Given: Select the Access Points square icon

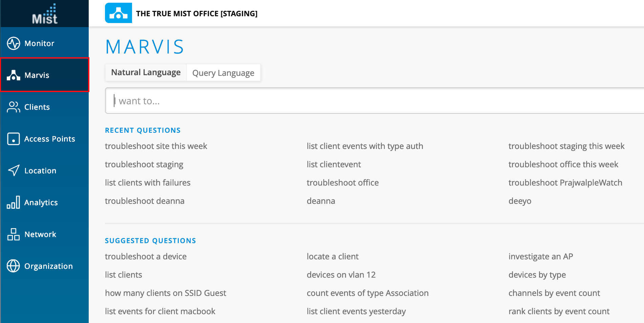Looking at the screenshot, I should coord(14,139).
